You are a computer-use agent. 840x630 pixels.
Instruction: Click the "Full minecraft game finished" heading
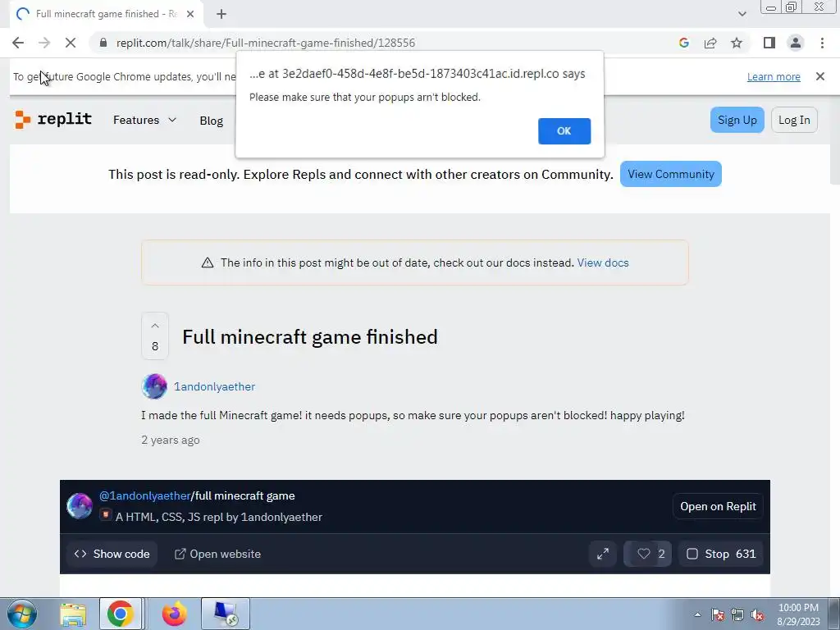pos(309,337)
